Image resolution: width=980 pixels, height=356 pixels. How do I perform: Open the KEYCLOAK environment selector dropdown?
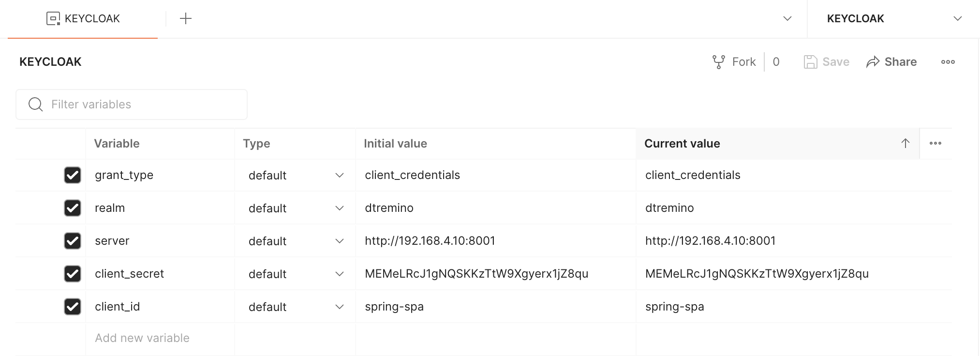[x=894, y=19]
